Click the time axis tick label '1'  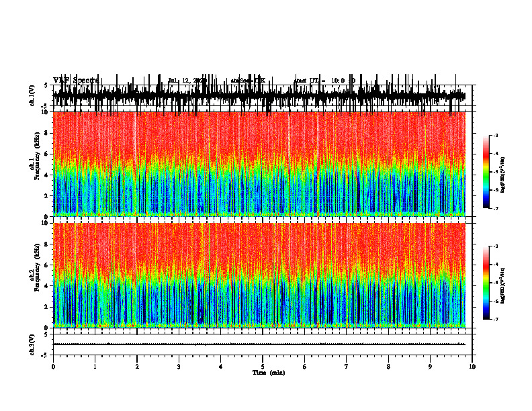(95, 367)
